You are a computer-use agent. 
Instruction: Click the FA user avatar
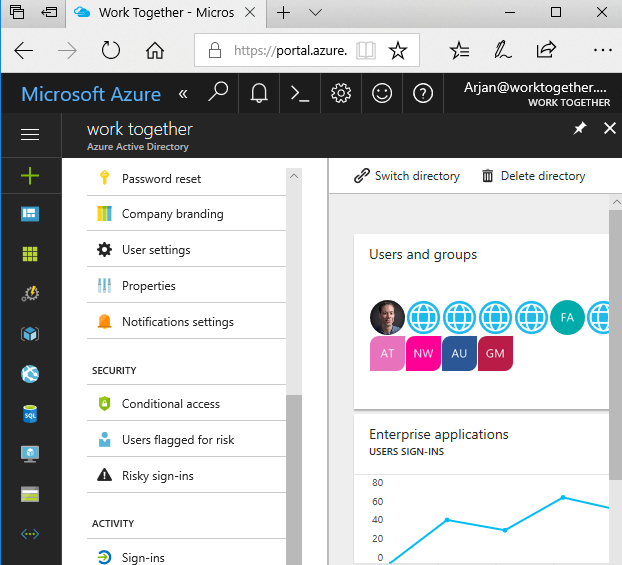(x=567, y=317)
